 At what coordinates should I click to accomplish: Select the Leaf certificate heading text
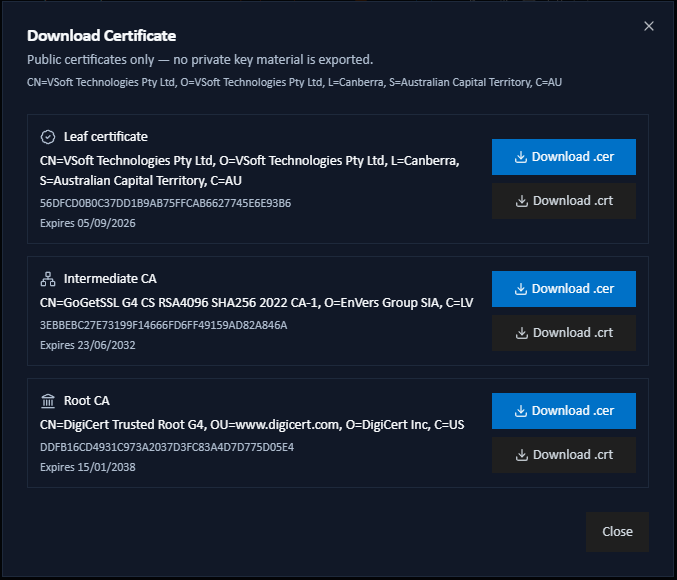tap(106, 137)
